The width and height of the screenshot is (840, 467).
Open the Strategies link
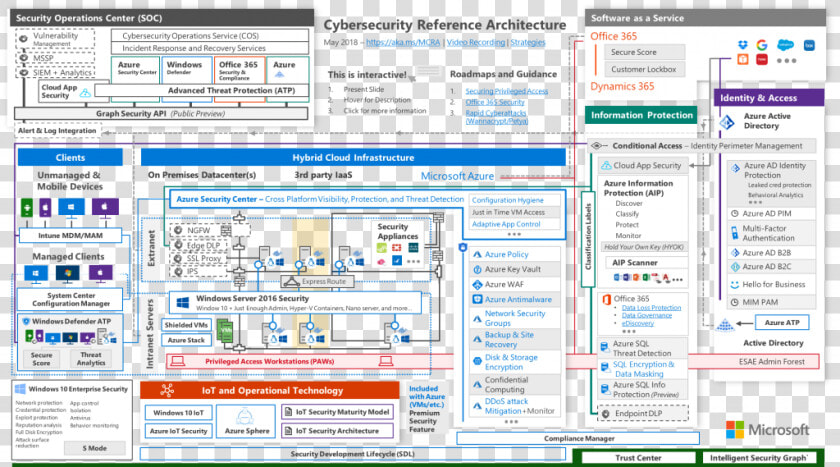click(528, 42)
